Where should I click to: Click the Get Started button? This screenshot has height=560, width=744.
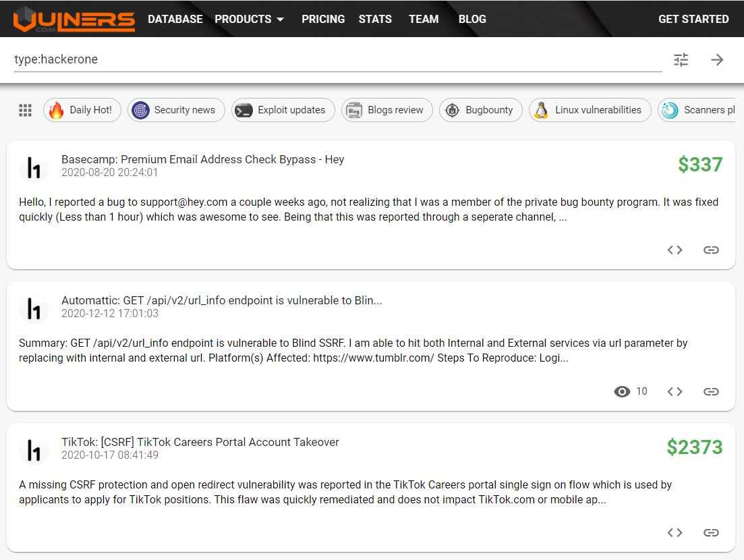(x=693, y=19)
